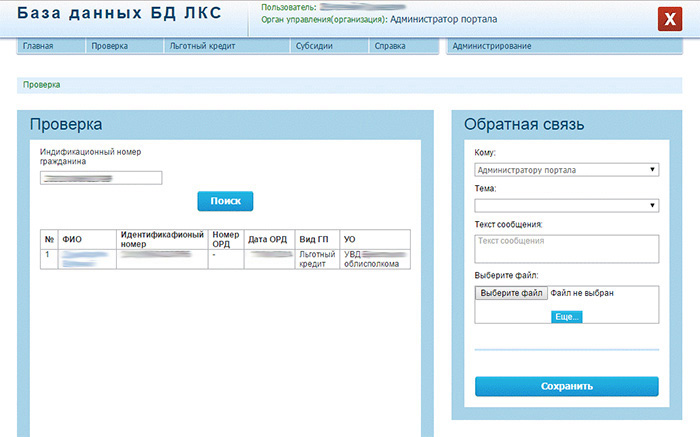Click the ФИО column header
The height and width of the screenshot is (437, 700).
72,240
